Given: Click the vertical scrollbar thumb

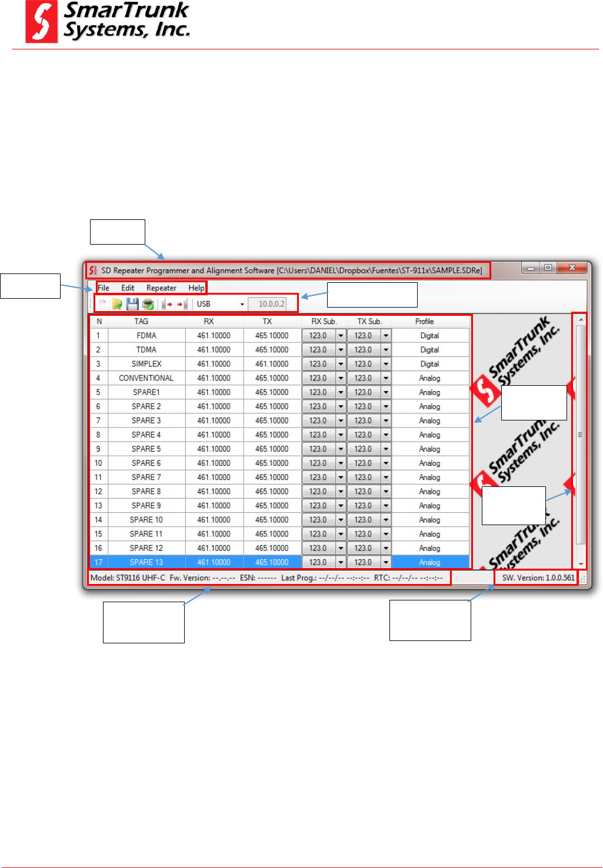Looking at the screenshot, I should coord(581,435).
